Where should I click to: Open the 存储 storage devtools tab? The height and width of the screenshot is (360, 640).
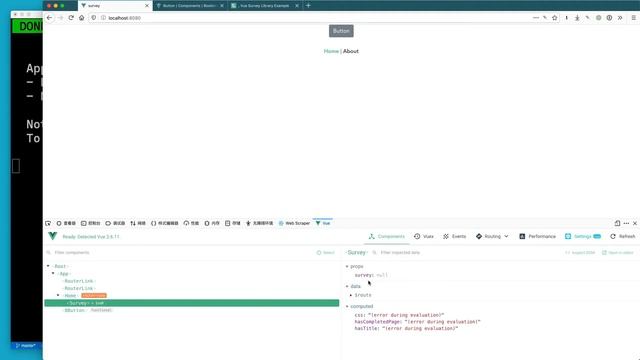click(233, 223)
